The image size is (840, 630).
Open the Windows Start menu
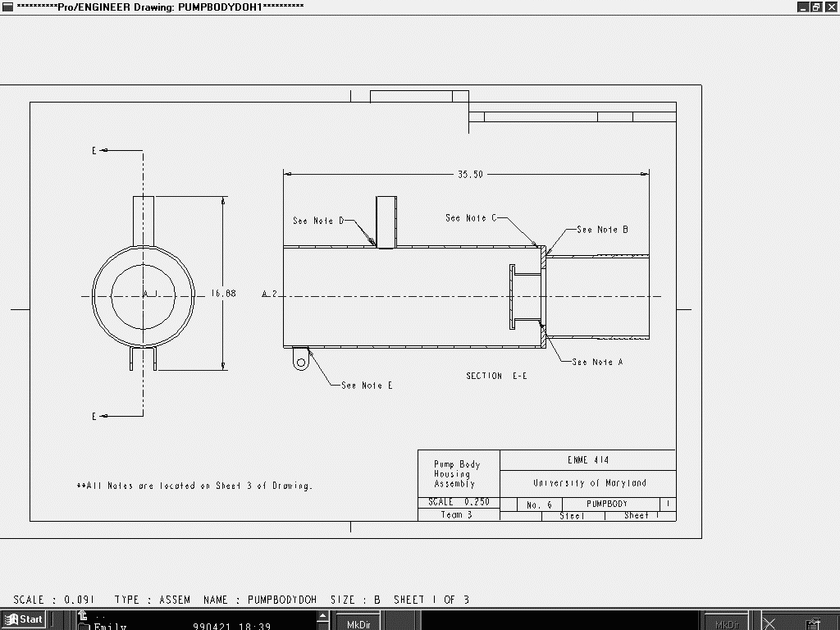(24, 619)
